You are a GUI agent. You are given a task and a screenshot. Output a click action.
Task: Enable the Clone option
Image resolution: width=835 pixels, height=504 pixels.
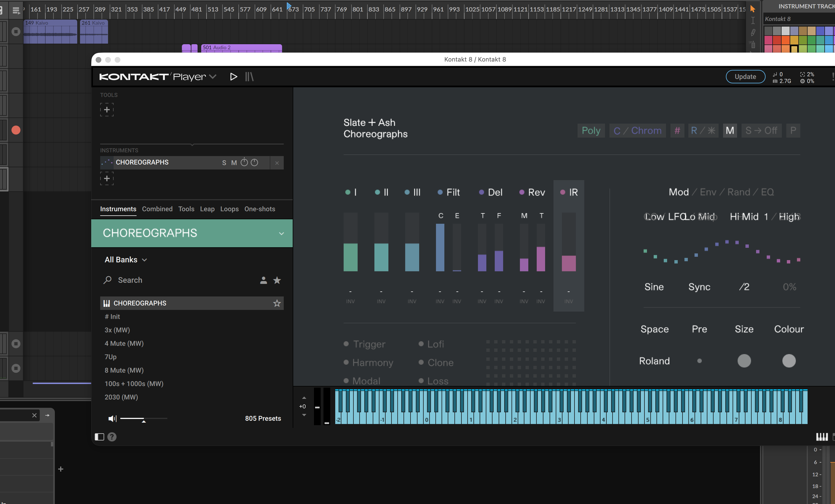click(x=421, y=362)
